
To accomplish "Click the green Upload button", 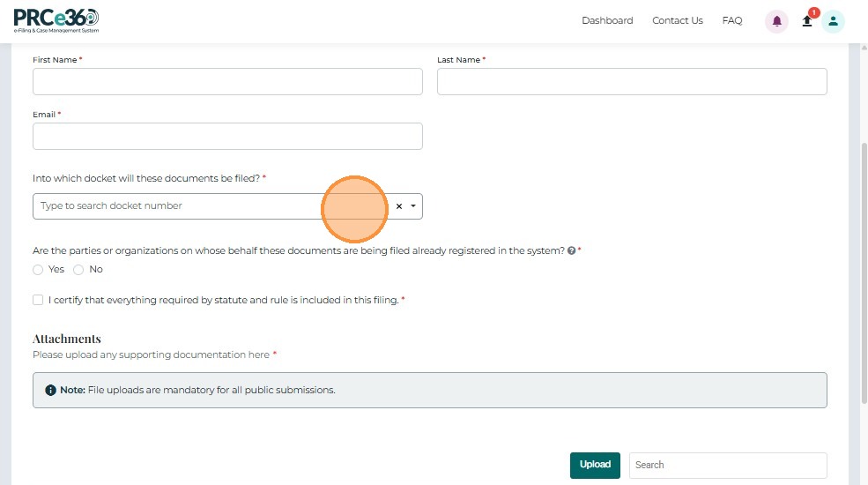I will click(x=595, y=465).
